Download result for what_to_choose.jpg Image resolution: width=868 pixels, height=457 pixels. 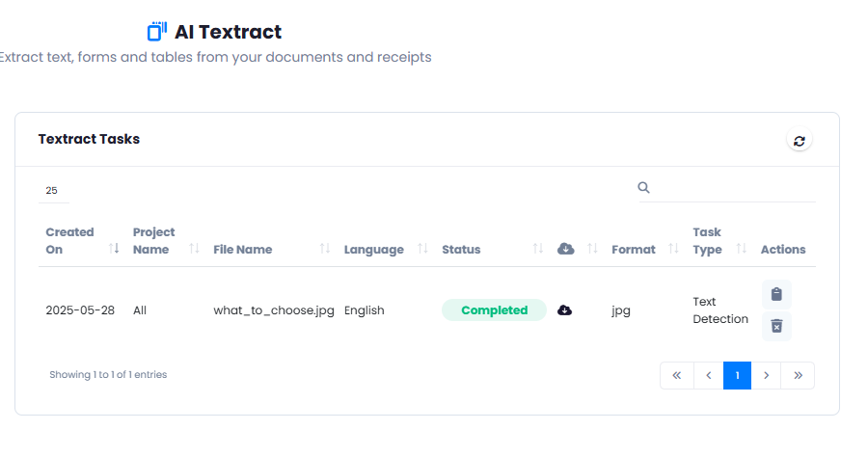[x=564, y=310]
